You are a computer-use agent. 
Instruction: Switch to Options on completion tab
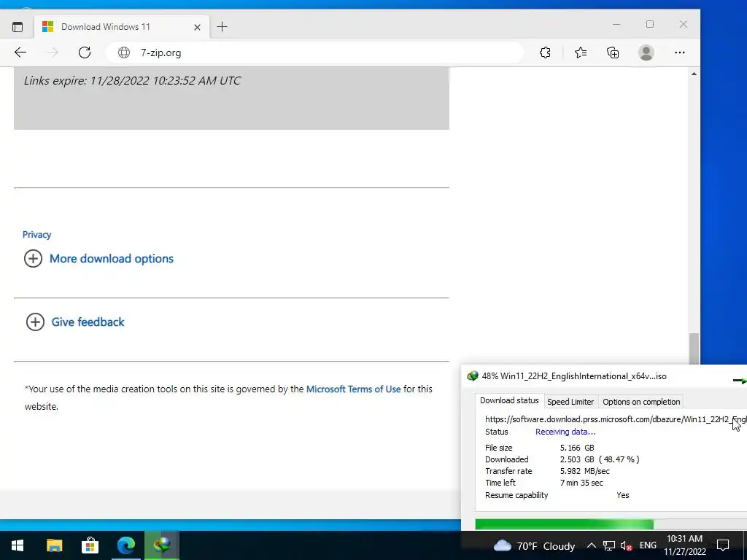click(641, 402)
